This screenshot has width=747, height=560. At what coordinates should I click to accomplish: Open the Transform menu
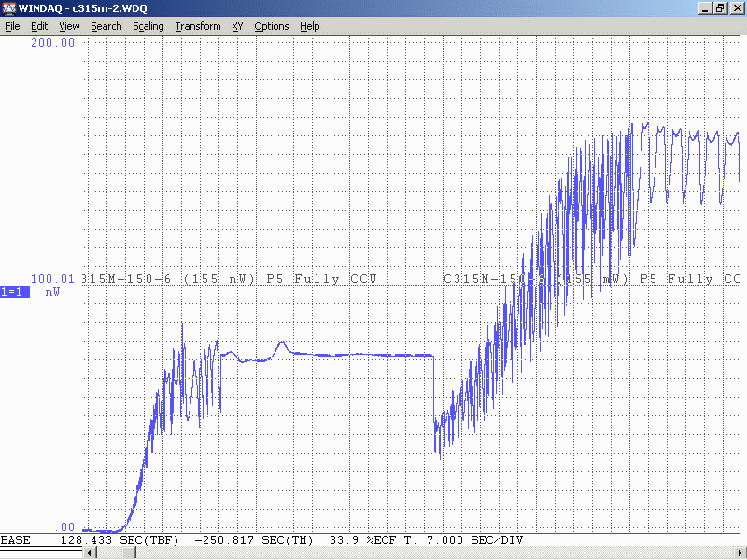tap(198, 26)
